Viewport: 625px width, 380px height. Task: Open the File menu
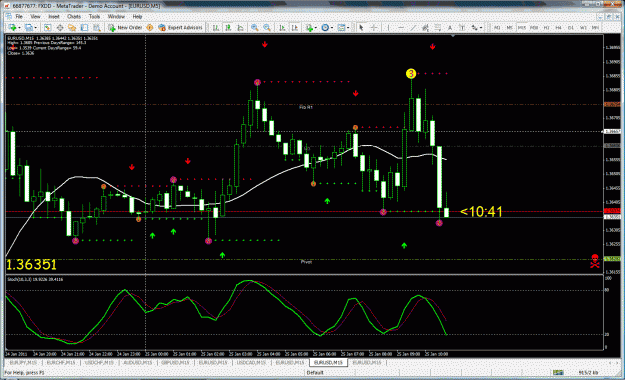tap(19, 17)
